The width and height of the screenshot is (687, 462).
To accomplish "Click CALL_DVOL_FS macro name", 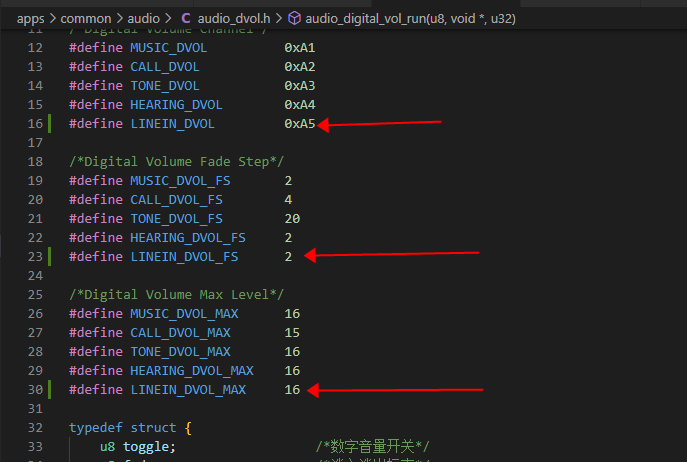I will 176,200.
